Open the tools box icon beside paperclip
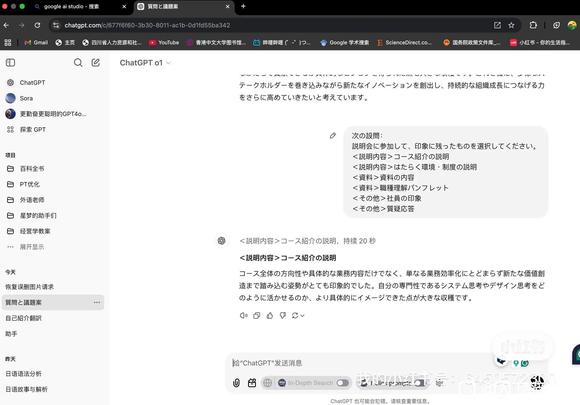 point(252,383)
